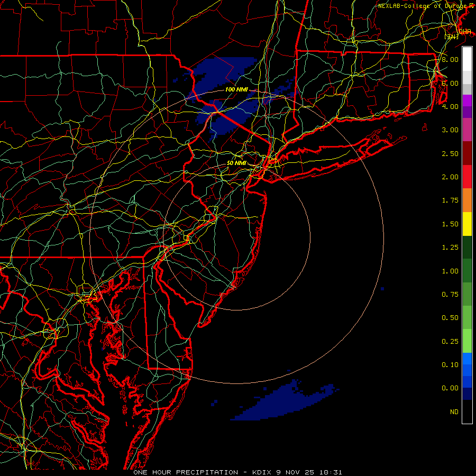Pick the orange 1.75 legend swatch
This screenshot has height=476, width=476.
(467, 200)
